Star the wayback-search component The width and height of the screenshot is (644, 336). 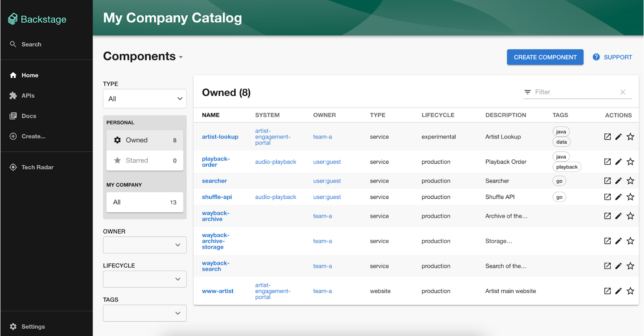coord(630,266)
